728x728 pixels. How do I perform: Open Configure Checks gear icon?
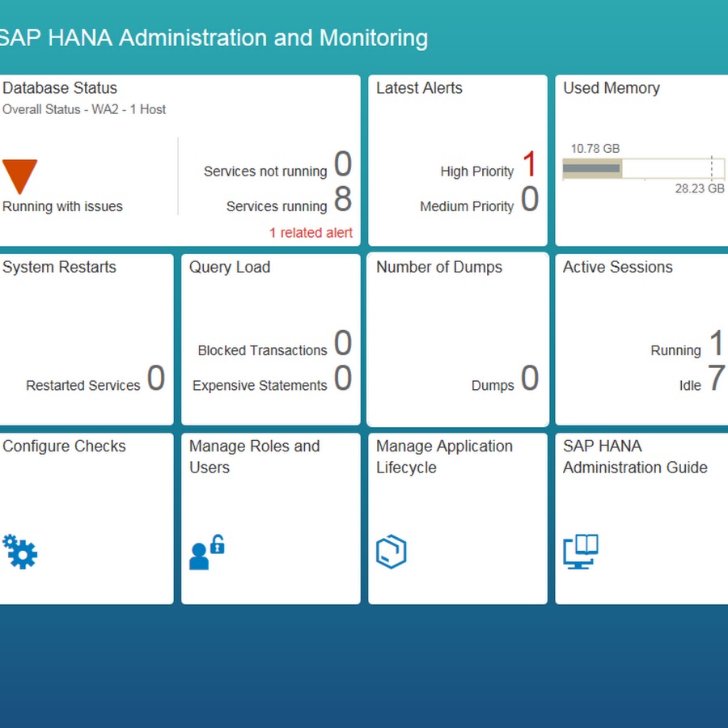[x=19, y=551]
